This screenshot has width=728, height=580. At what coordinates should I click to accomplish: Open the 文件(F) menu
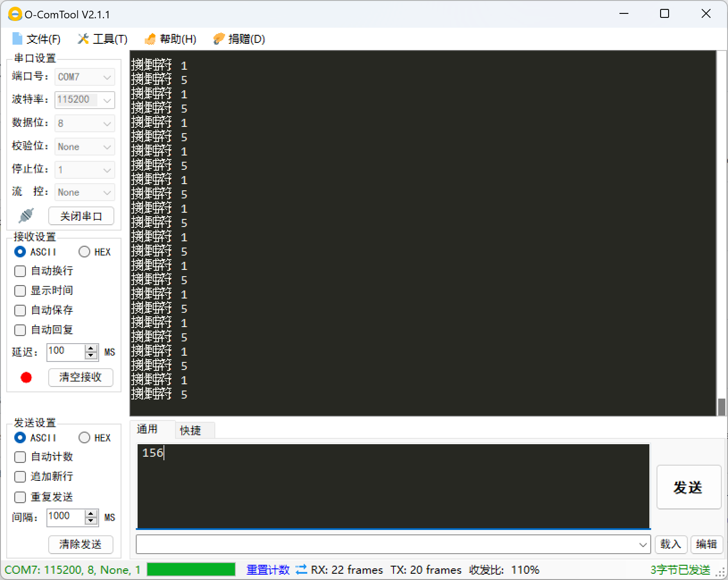pos(42,38)
